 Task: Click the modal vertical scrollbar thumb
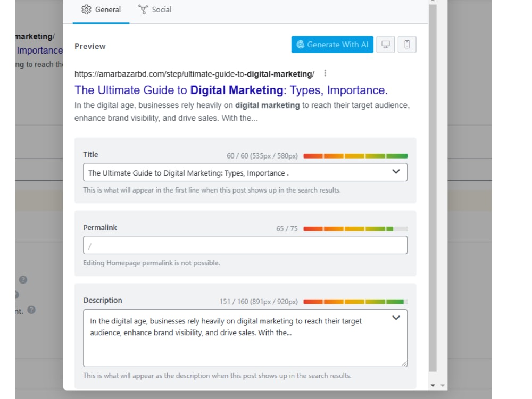point(433,188)
